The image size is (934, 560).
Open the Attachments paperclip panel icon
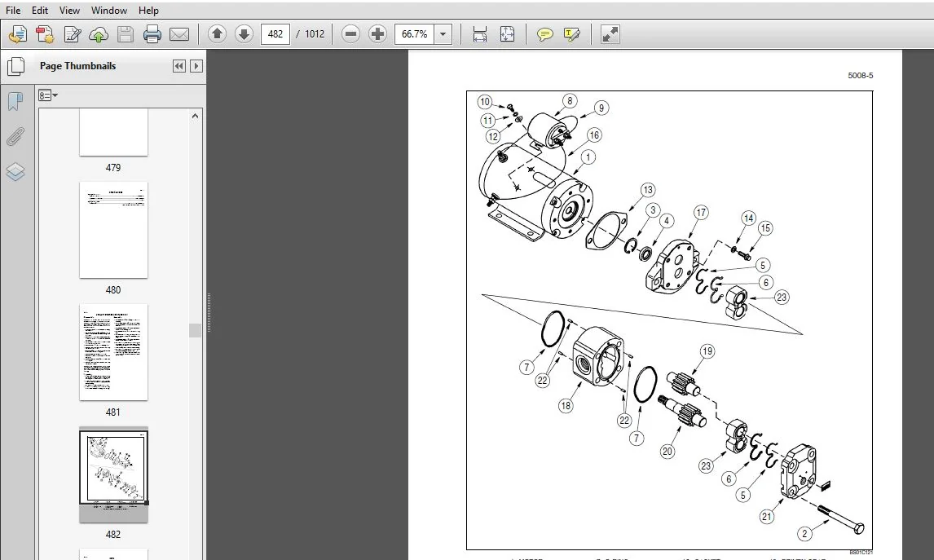point(15,136)
